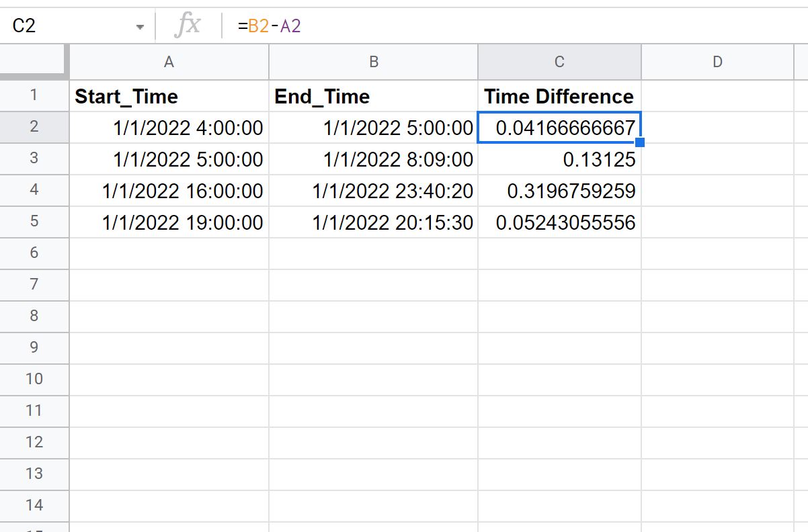Select row 9 header
The width and height of the screenshot is (808, 532).
34,348
